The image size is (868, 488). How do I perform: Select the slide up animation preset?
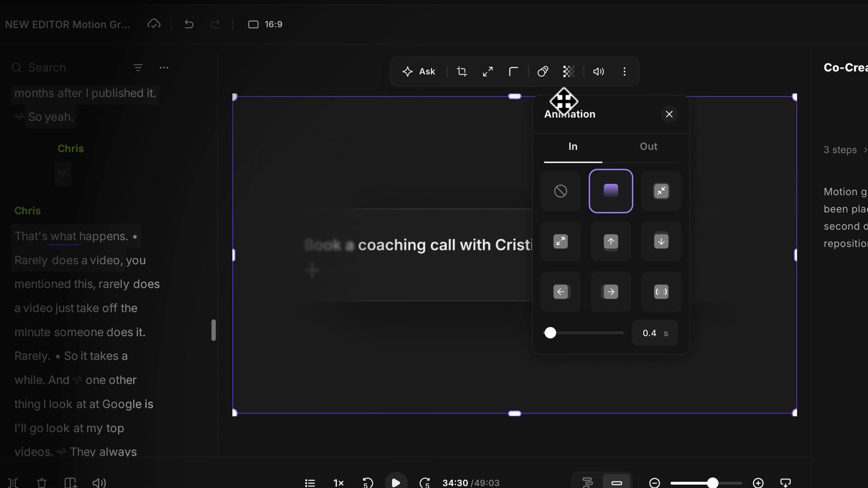coord(611,241)
